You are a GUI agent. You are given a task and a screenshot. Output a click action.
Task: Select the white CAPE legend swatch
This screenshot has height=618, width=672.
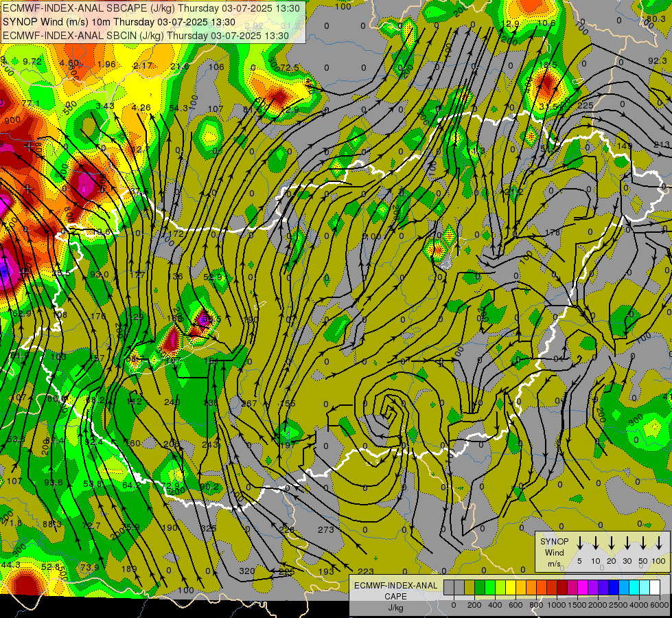(x=655, y=587)
